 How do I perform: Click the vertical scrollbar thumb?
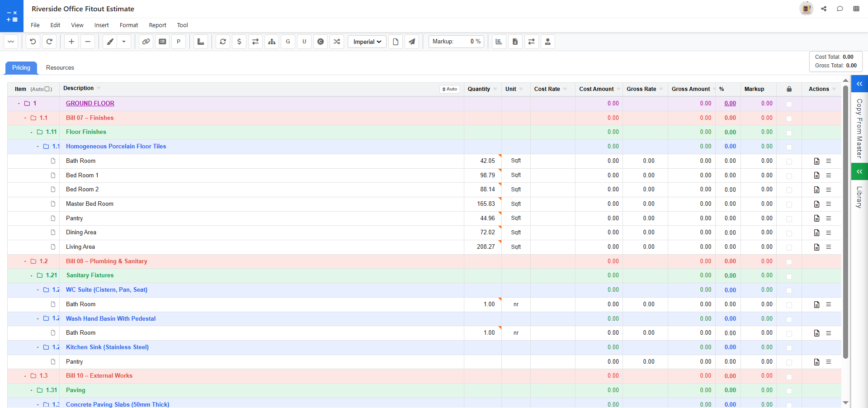click(845, 222)
